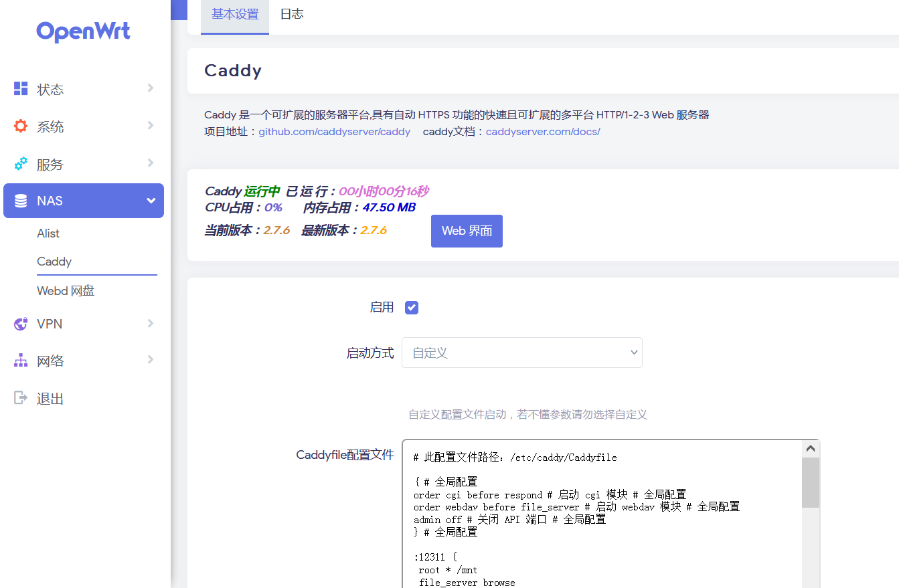Collapse the NAS menu chevron
Viewport: 899px width, 588px height.
151,200
